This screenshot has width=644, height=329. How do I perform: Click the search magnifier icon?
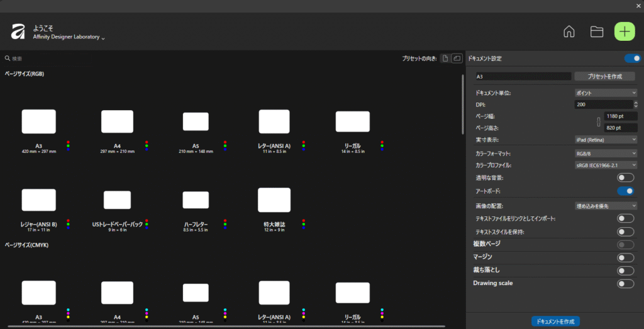point(8,59)
